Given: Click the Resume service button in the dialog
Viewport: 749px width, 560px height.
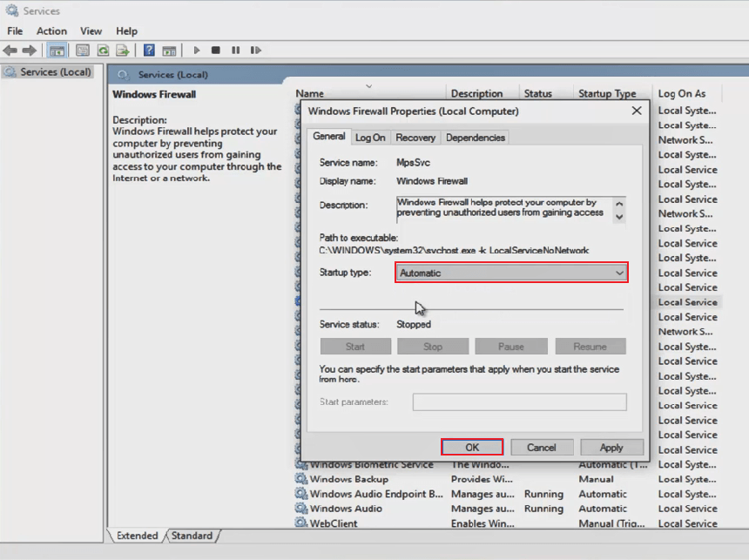Looking at the screenshot, I should (x=590, y=347).
